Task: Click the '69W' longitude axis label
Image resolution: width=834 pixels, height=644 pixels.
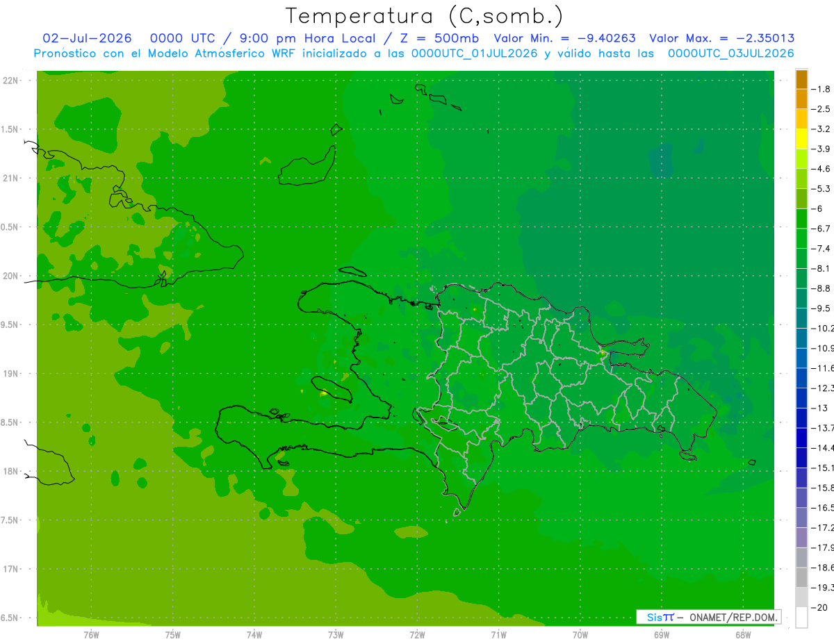Action: [662, 634]
